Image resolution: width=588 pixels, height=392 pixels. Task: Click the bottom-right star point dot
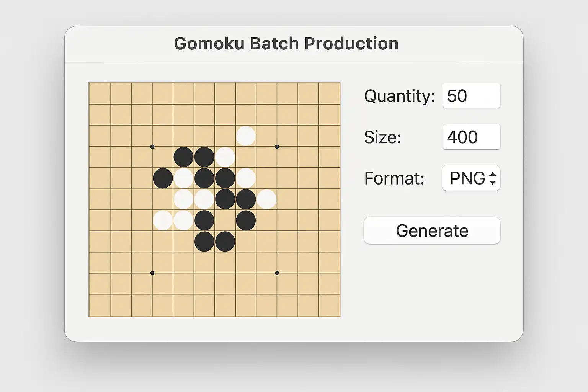coord(277,273)
